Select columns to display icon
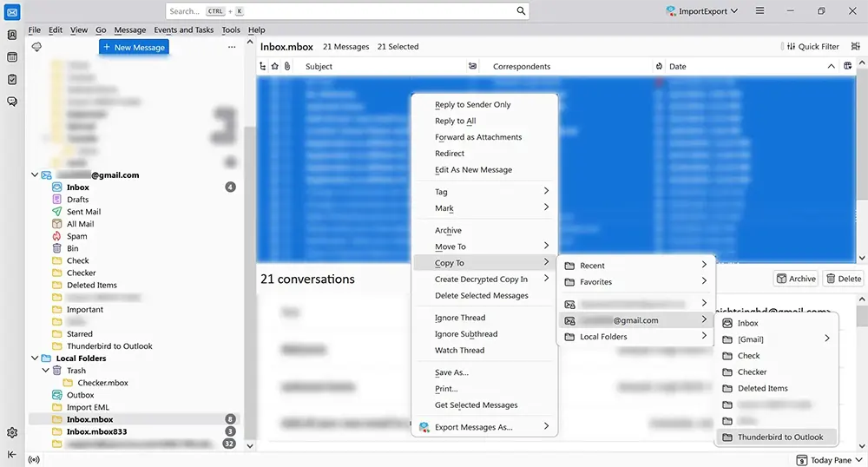This screenshot has height=467, width=868. tap(847, 66)
